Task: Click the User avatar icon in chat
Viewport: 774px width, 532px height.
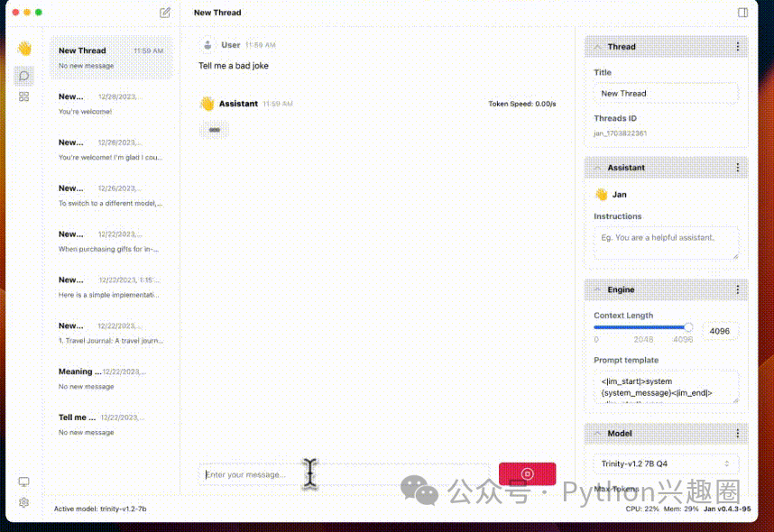Action: pos(207,45)
